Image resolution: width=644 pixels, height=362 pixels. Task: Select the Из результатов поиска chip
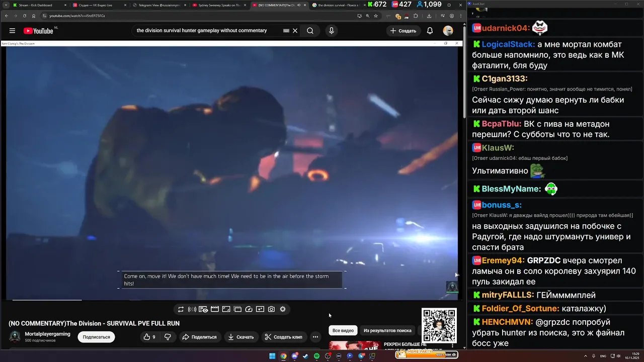(x=387, y=330)
